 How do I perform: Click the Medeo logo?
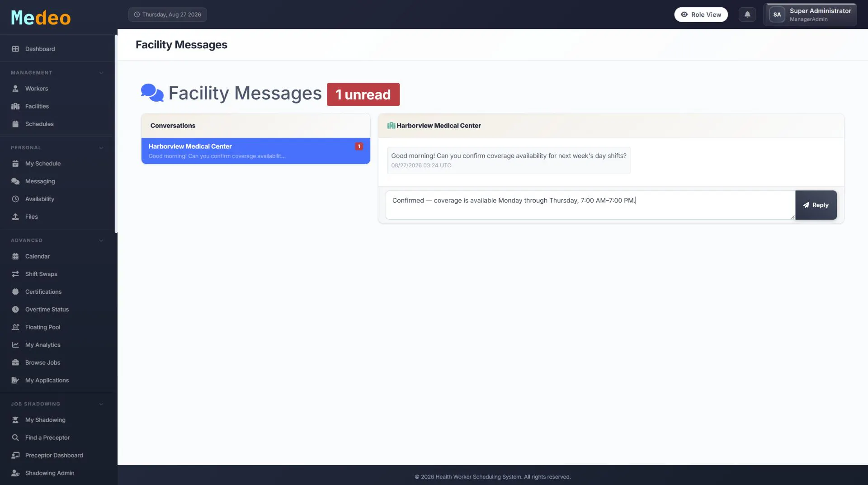(x=41, y=18)
